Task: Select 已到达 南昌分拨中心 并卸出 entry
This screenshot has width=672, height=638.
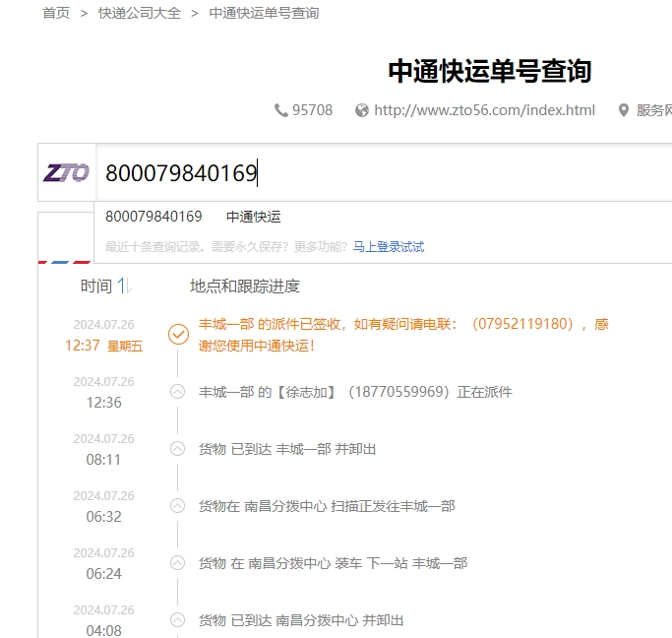Action: 301,619
